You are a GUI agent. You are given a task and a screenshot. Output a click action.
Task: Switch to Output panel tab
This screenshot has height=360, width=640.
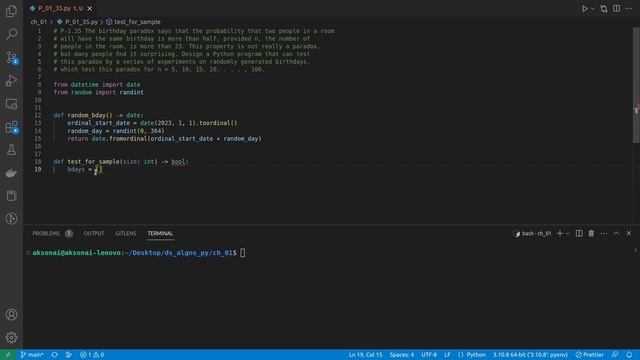tap(94, 233)
